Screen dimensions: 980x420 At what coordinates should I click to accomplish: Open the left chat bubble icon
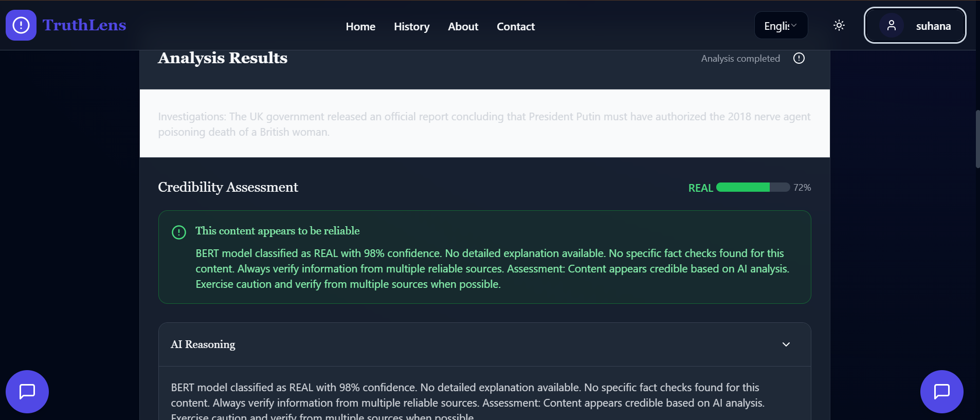[x=27, y=392]
